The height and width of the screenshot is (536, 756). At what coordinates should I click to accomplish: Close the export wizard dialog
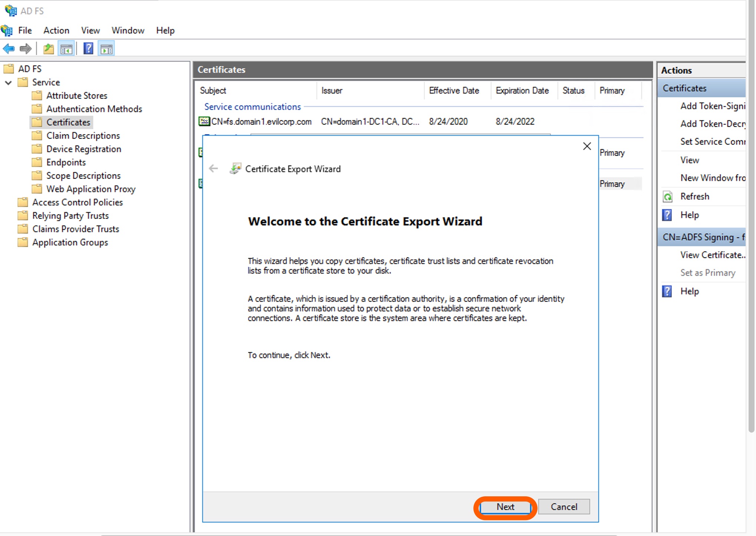point(587,146)
